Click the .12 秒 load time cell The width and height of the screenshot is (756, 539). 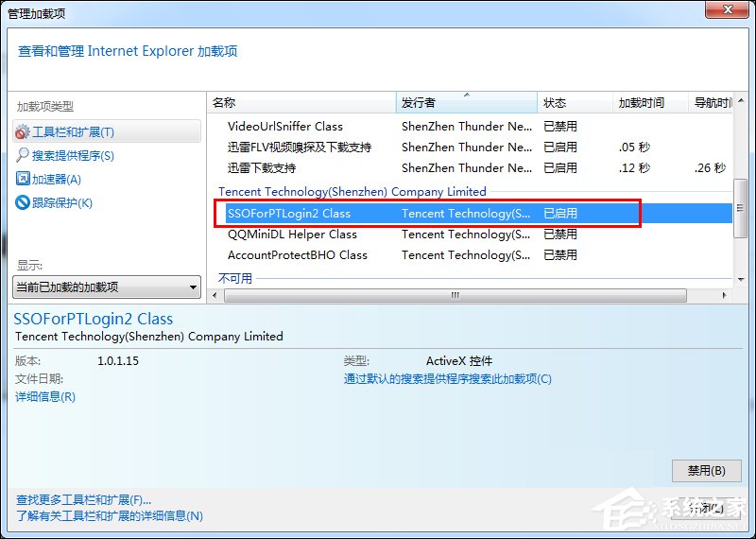click(x=634, y=168)
